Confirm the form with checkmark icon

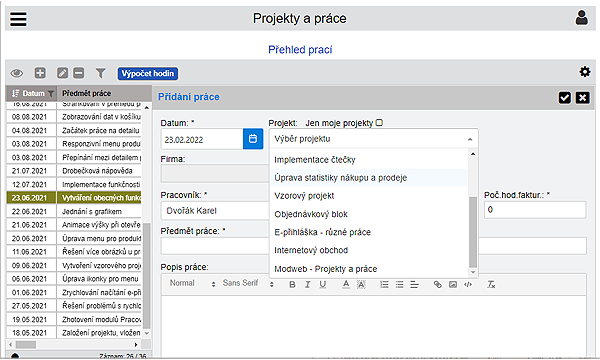(x=564, y=98)
